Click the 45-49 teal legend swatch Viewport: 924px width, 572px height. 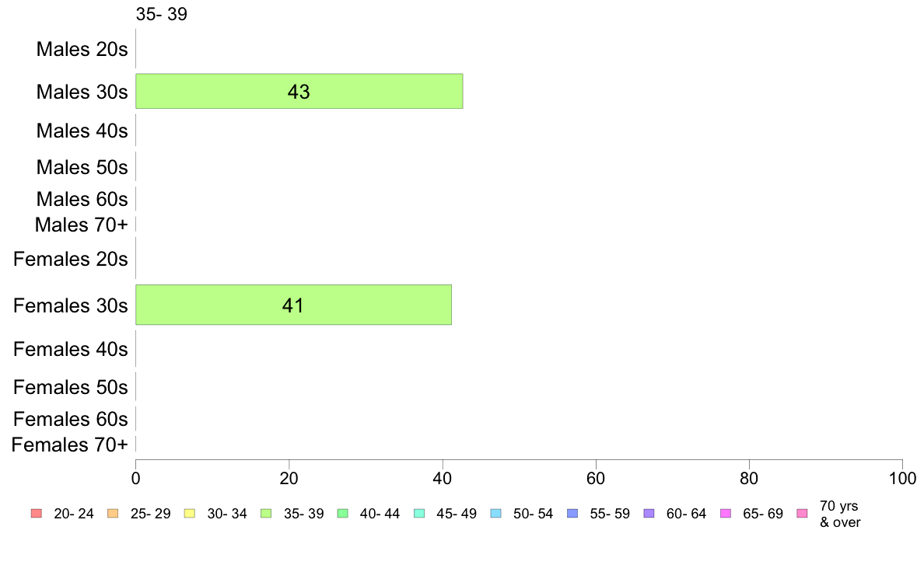(x=419, y=513)
